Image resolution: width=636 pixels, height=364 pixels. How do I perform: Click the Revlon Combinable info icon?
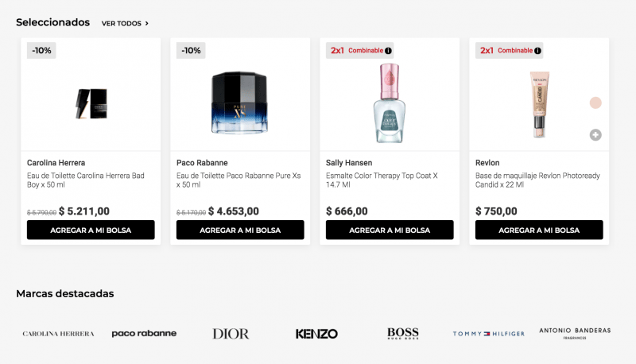[538, 51]
